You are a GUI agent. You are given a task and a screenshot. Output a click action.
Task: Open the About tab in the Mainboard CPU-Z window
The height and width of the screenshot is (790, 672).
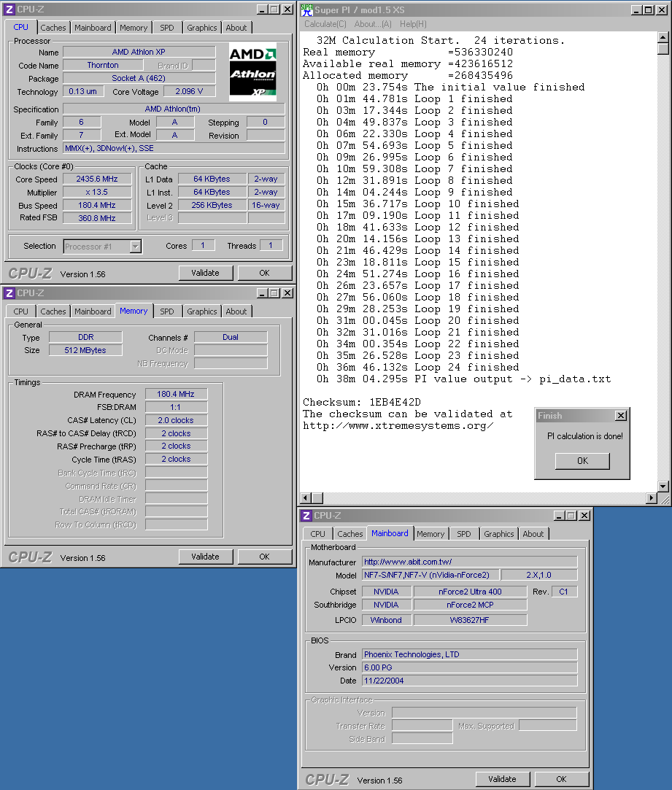pyautogui.click(x=533, y=534)
